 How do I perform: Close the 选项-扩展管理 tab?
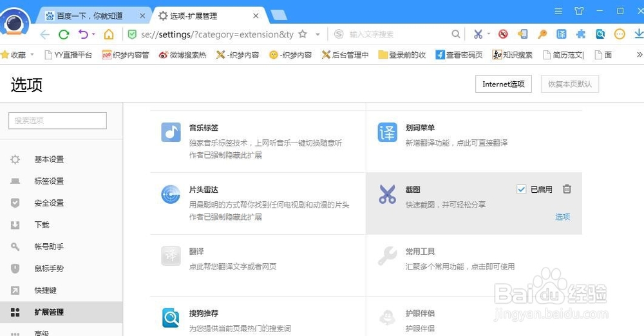pos(256,16)
